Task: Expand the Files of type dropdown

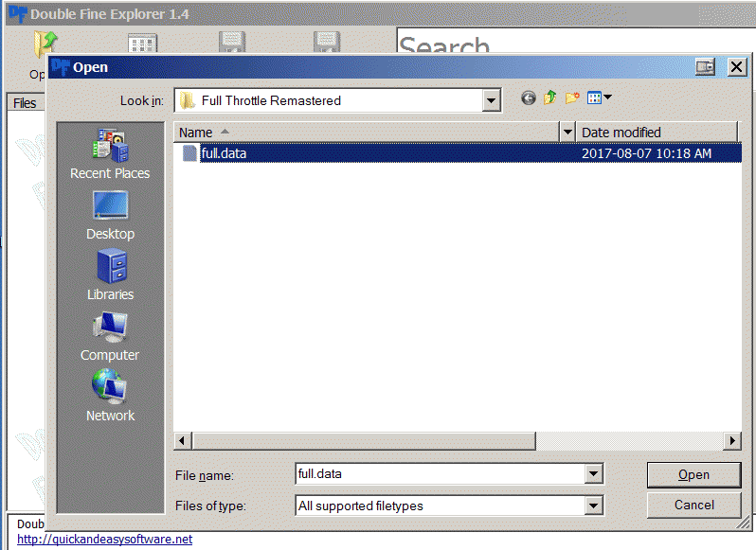Action: pyautogui.click(x=593, y=506)
